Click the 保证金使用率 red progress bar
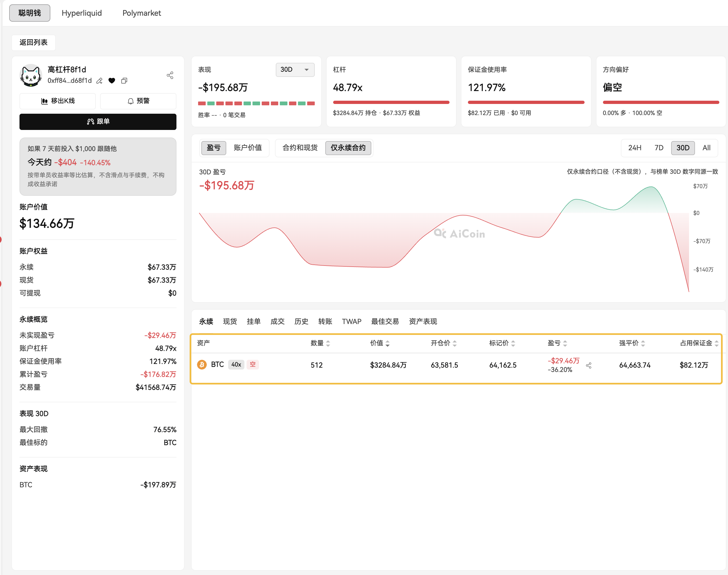 (x=526, y=102)
